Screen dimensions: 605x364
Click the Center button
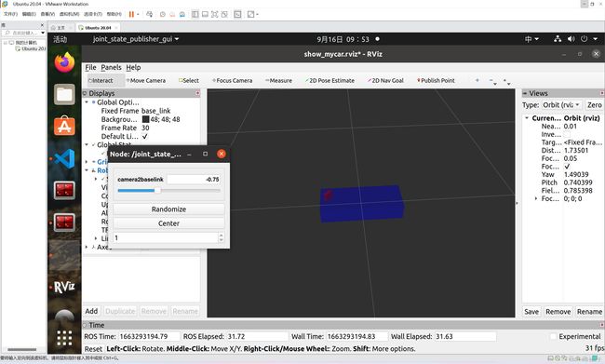(168, 223)
